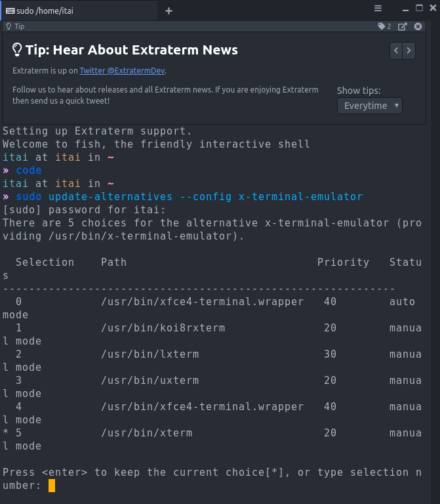Minimize the Extraterm window
The image size is (440, 504).
coord(406,10)
